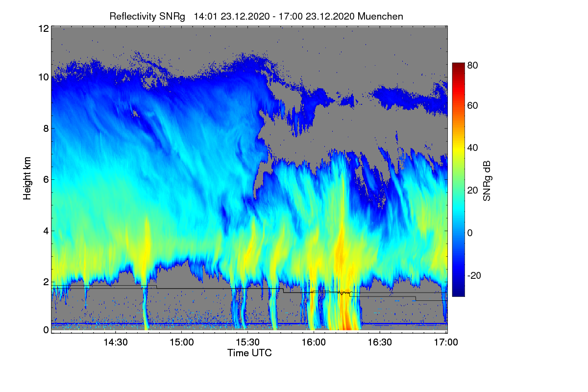Click the height axis label '2'

coord(46,282)
